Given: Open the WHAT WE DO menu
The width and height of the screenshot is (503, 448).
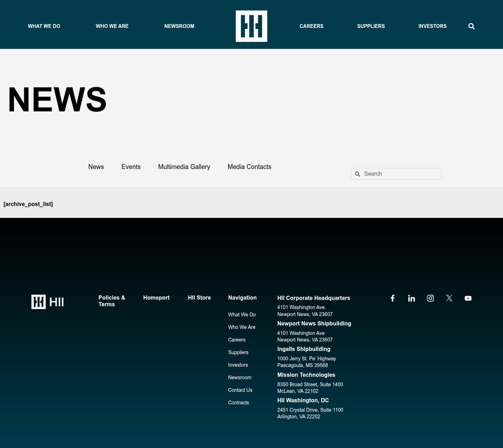Looking at the screenshot, I should (44, 26).
